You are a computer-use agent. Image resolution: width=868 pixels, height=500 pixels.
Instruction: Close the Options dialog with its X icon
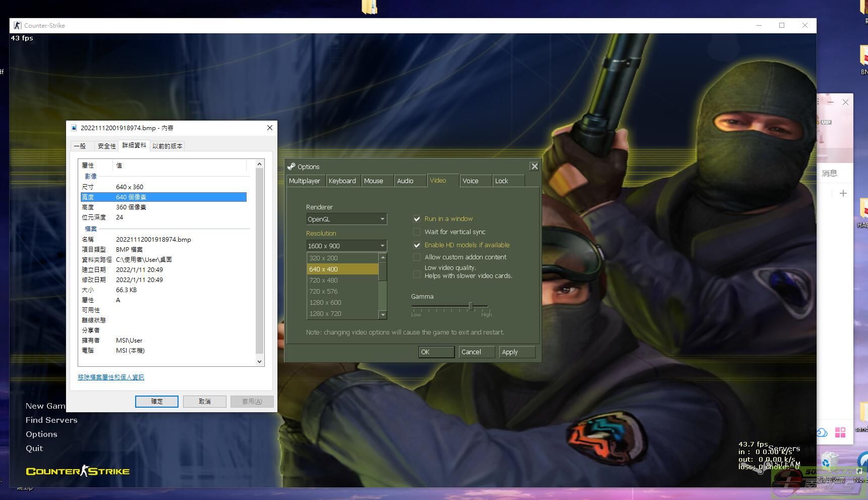point(534,166)
